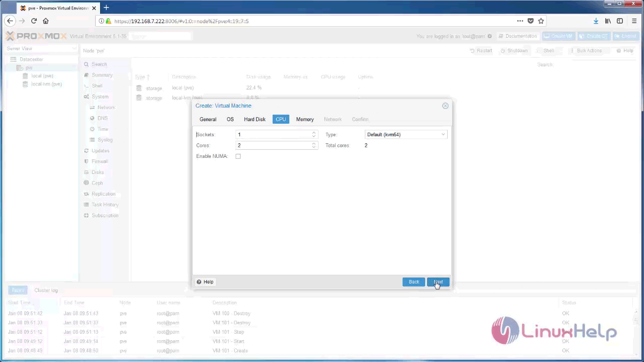Image resolution: width=644 pixels, height=362 pixels.
Task: Open a new browser tab
Action: [106, 8]
